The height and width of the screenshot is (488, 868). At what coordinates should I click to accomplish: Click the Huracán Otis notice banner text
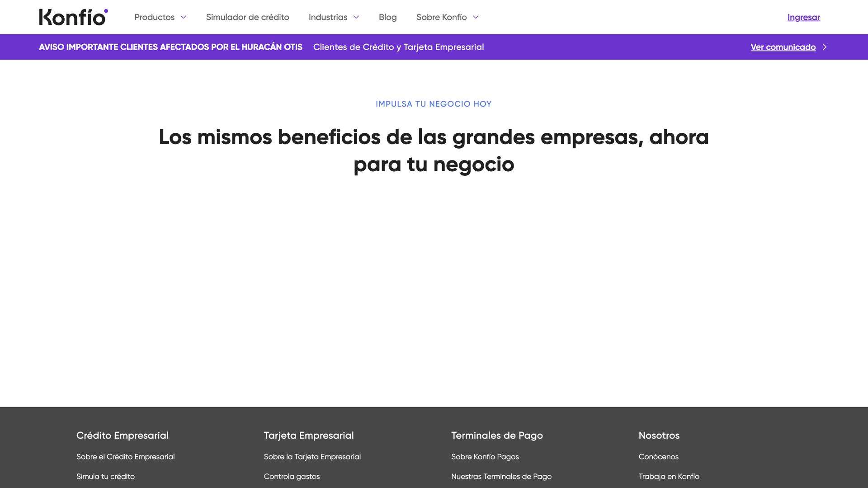(170, 47)
